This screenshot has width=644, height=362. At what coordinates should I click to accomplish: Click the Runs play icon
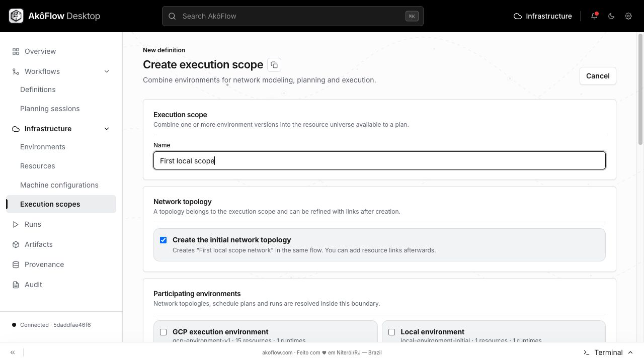pyautogui.click(x=16, y=224)
